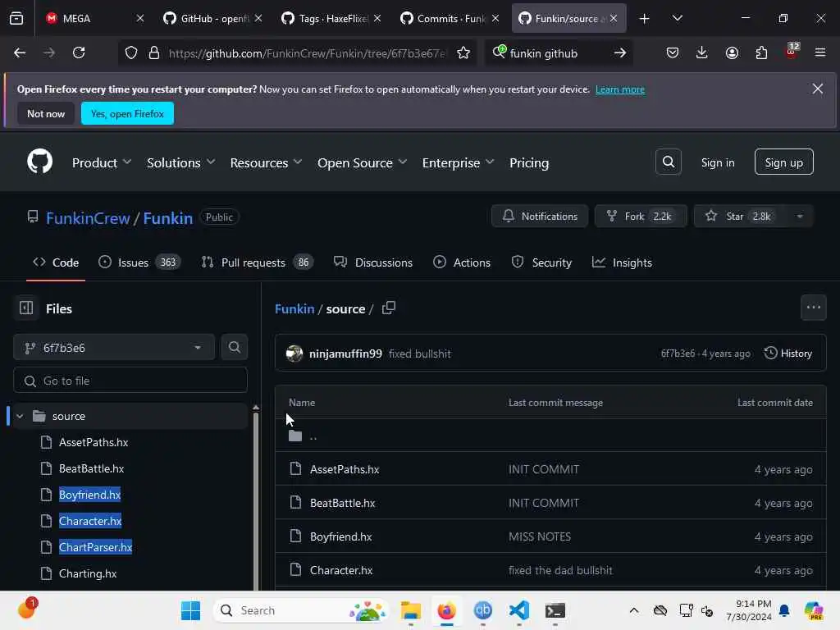Open Terminal from taskbar
This screenshot has height=630, width=840.
(555, 610)
